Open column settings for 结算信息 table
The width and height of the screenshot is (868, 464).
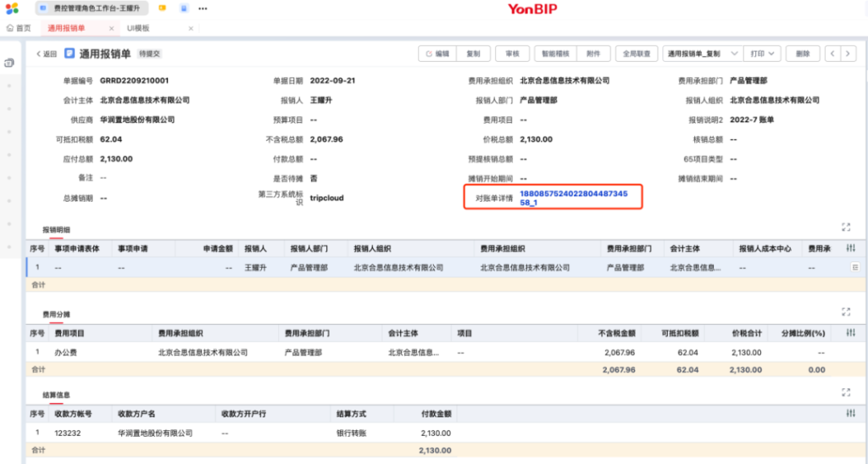851,414
